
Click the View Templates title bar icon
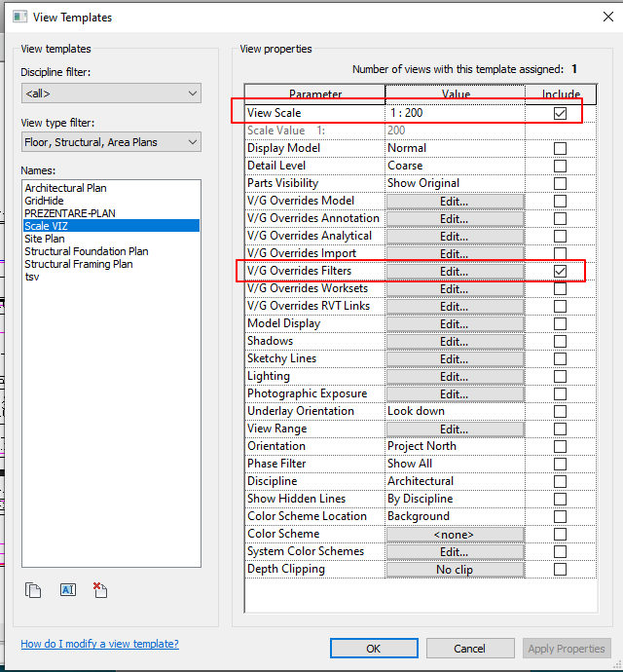(x=19, y=18)
